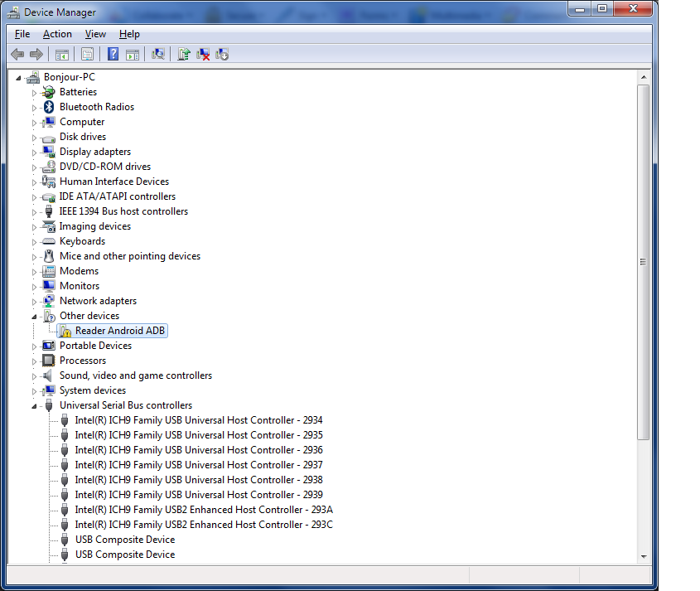
Task: Select the Bluetooth Radios icon
Action: [x=49, y=107]
